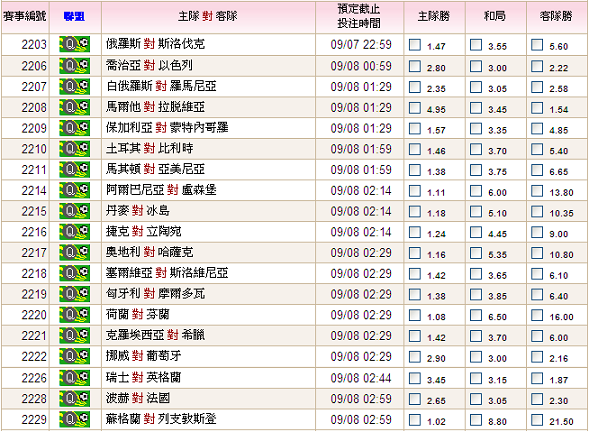Check draw 3.70 for 土耳其 對 比利時
This screenshot has width=589, height=432.
point(476,149)
